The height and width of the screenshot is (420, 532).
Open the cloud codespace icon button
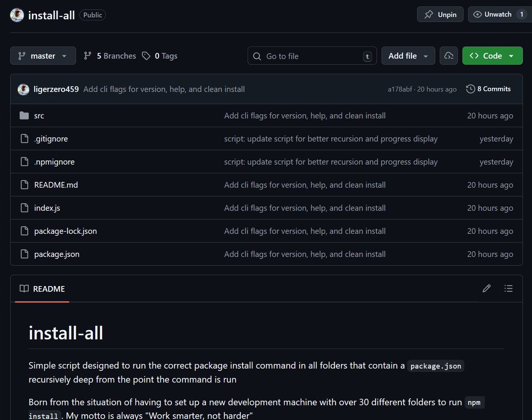[x=449, y=56]
